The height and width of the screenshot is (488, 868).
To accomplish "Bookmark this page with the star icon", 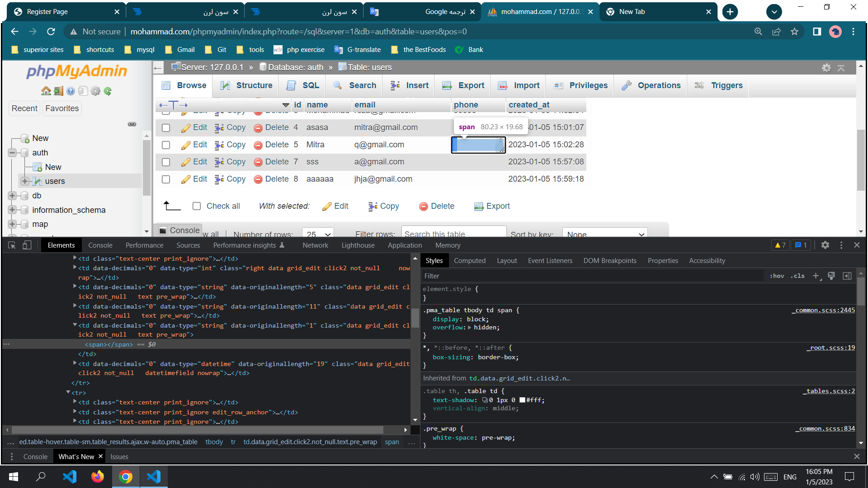I will pos(794,32).
